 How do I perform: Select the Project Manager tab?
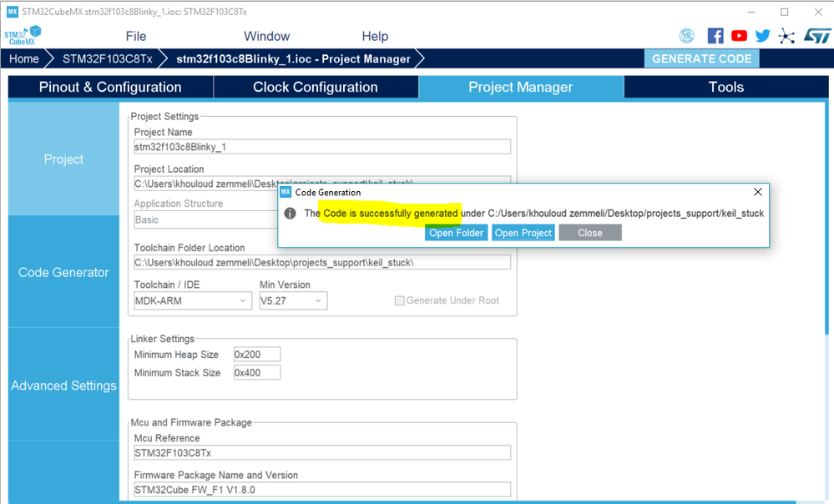521,87
